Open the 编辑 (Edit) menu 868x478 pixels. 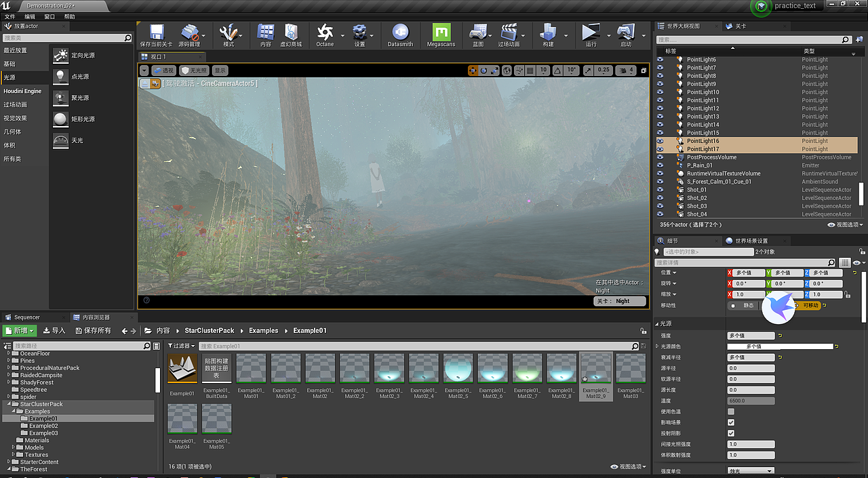pyautogui.click(x=30, y=16)
